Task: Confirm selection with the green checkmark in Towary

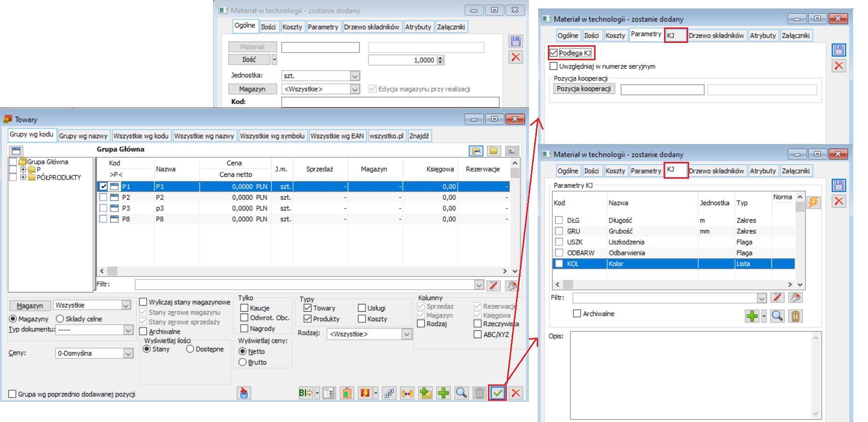Action: [x=498, y=393]
